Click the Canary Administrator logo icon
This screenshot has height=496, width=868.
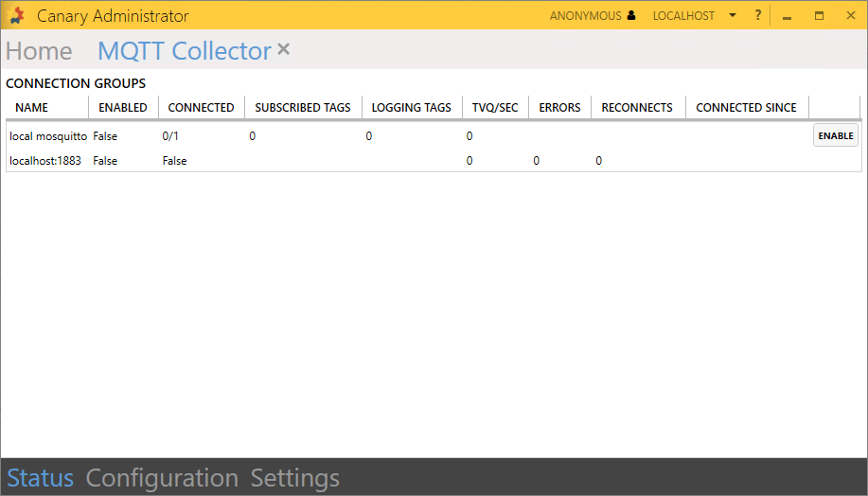(x=17, y=15)
